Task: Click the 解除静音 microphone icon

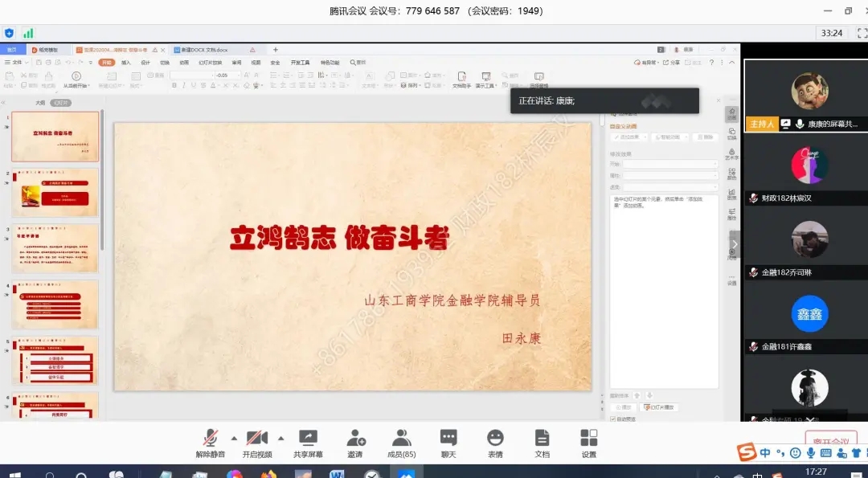Action: 211,438
